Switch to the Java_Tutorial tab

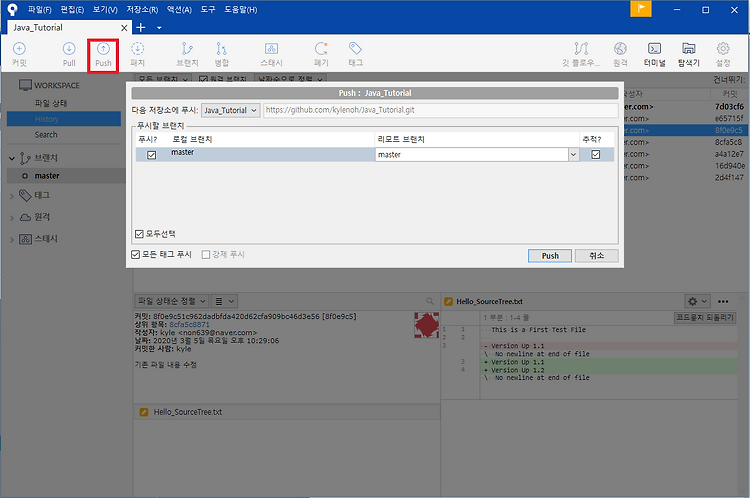pyautogui.click(x=38, y=28)
